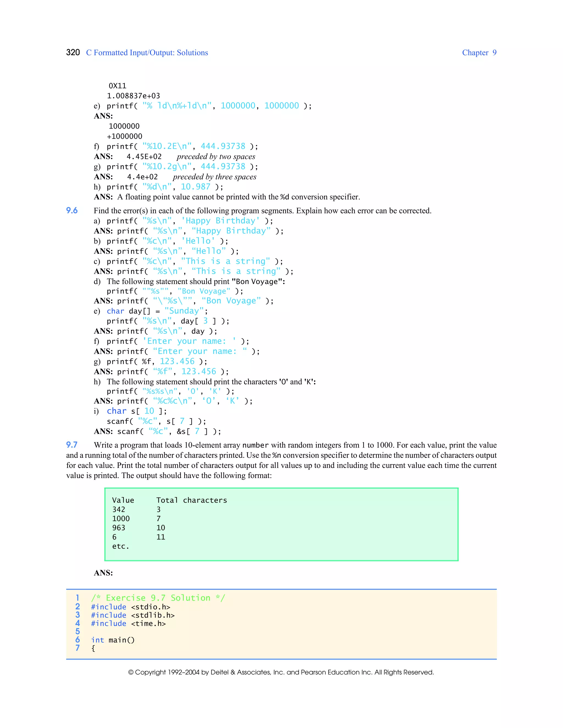This screenshot has width=563, height=728.
Task: Select the answer output '+1000000'
Action: (125, 136)
